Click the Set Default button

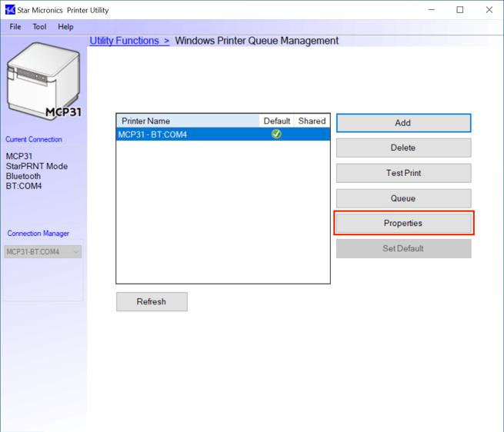403,248
